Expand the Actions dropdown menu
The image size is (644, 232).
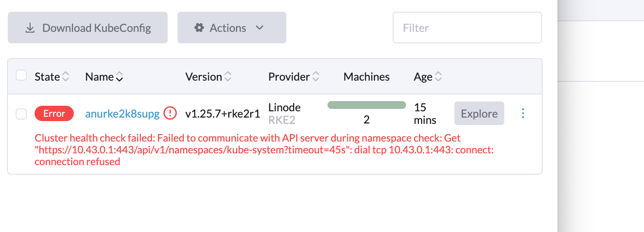click(x=232, y=28)
